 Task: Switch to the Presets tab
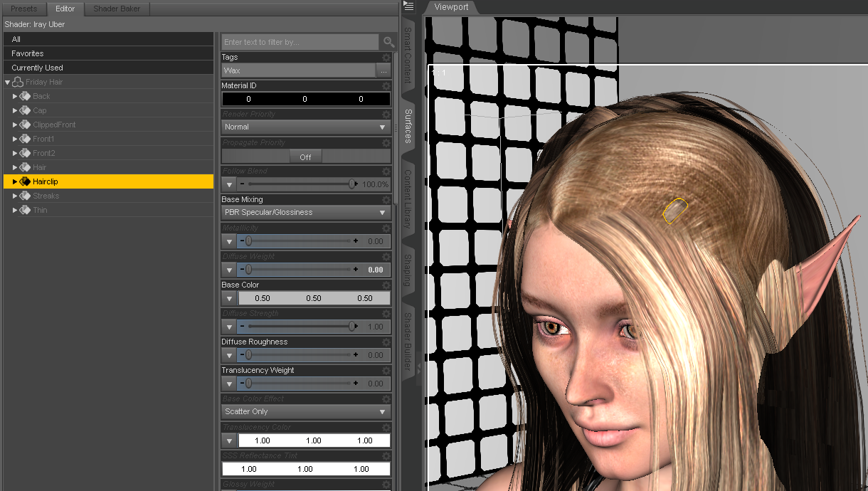pyautogui.click(x=23, y=9)
